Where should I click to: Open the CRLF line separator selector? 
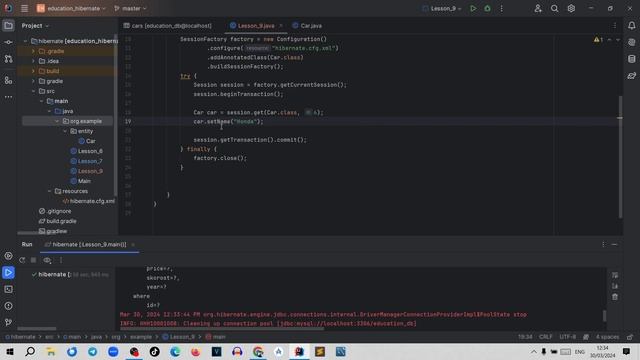[546, 337]
